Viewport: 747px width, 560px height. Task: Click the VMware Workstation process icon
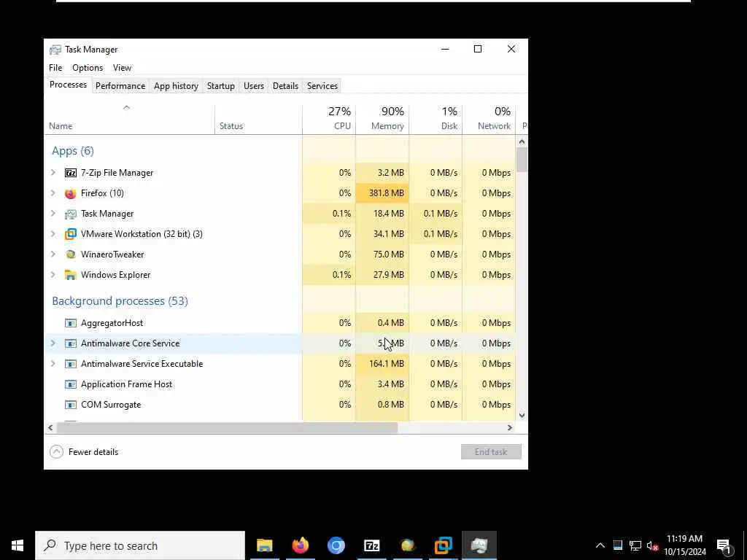pos(71,234)
